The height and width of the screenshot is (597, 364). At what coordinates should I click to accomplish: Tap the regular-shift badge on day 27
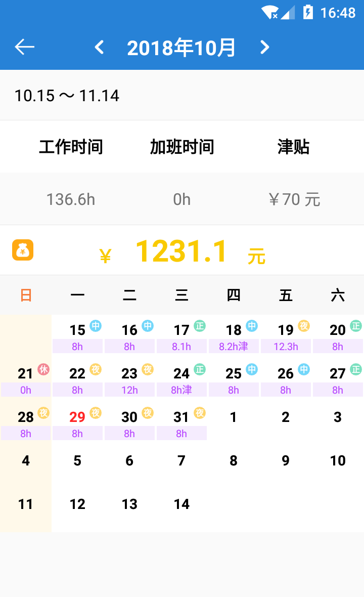coord(356,369)
